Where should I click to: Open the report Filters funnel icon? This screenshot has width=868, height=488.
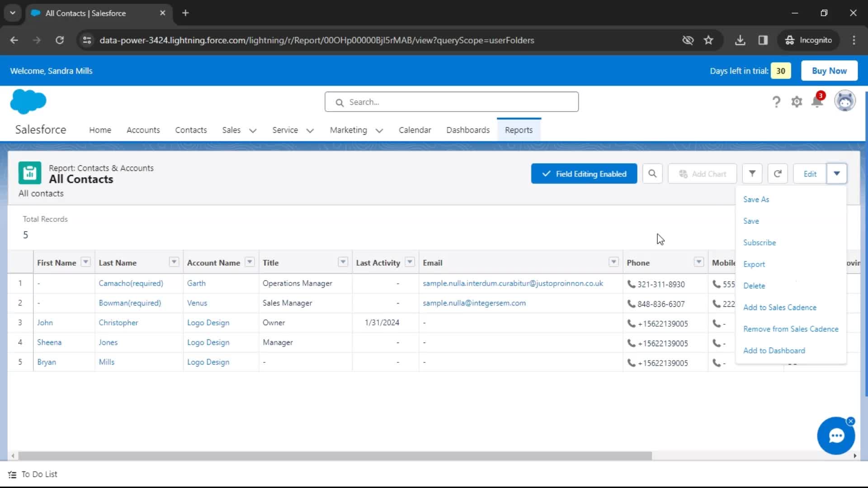752,174
